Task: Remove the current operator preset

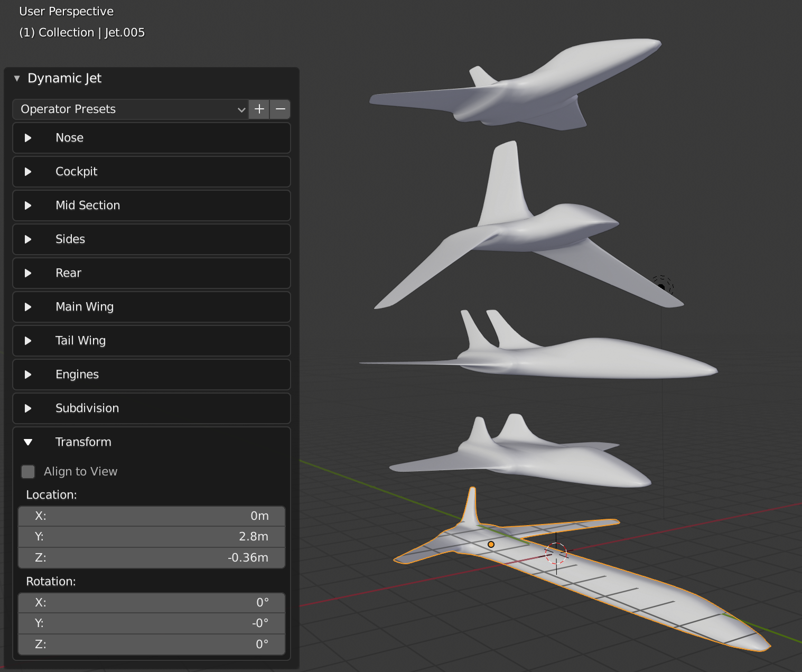Action: pyautogui.click(x=279, y=109)
